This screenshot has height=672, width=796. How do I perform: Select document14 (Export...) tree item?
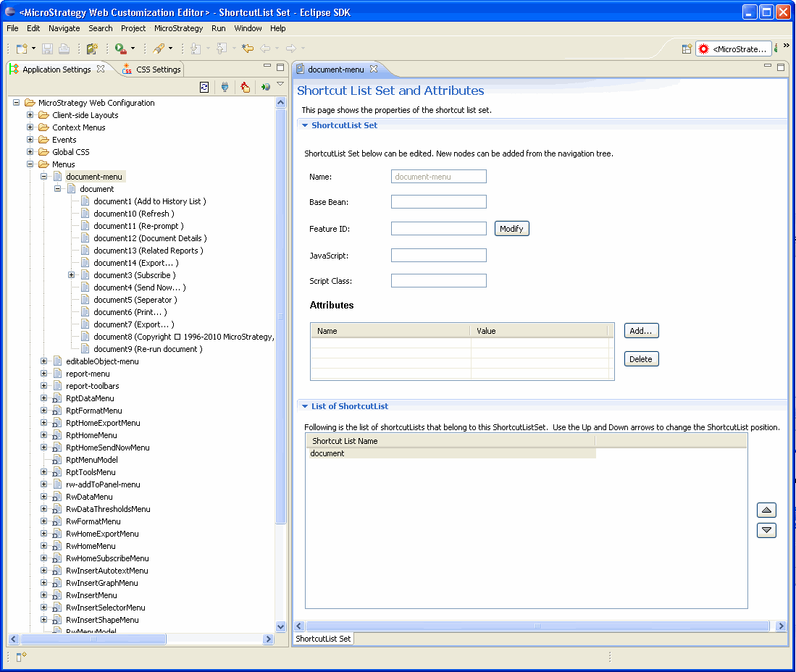pyautogui.click(x=135, y=263)
